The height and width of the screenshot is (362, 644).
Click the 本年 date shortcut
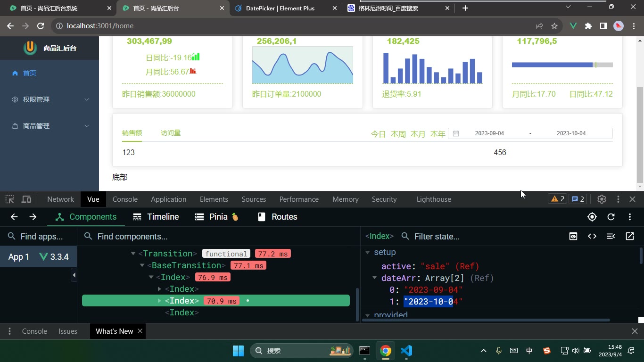coord(438,134)
